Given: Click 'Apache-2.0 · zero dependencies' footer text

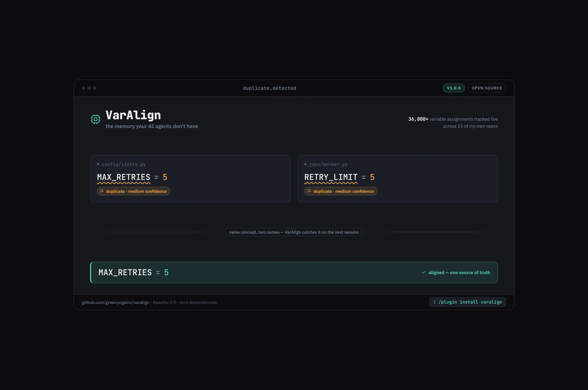Looking at the screenshot, I should tap(185, 302).
